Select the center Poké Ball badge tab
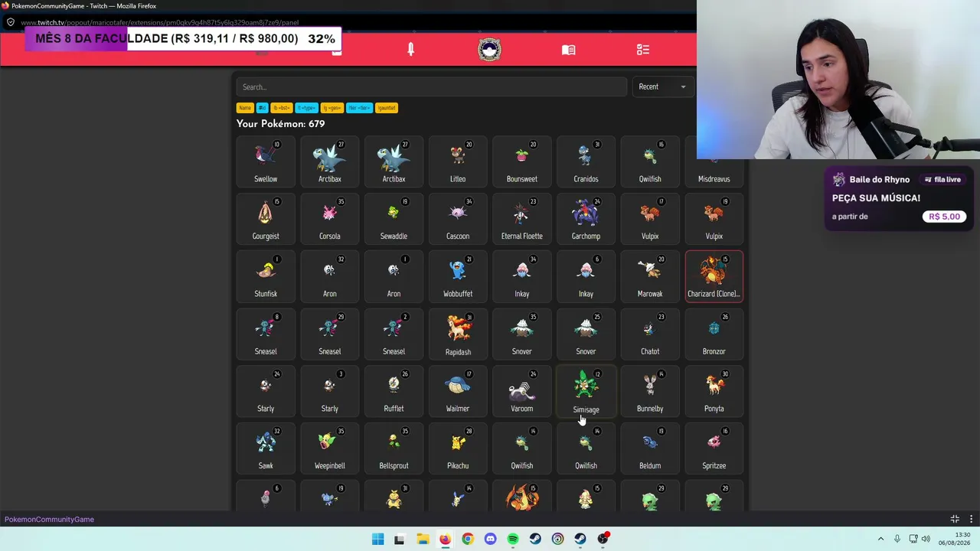Image resolution: width=980 pixels, height=551 pixels. [x=489, y=50]
